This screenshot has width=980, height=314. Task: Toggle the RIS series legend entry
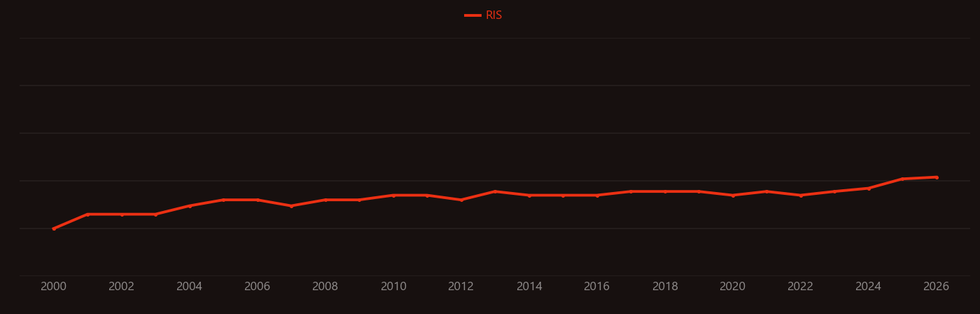[x=484, y=15]
